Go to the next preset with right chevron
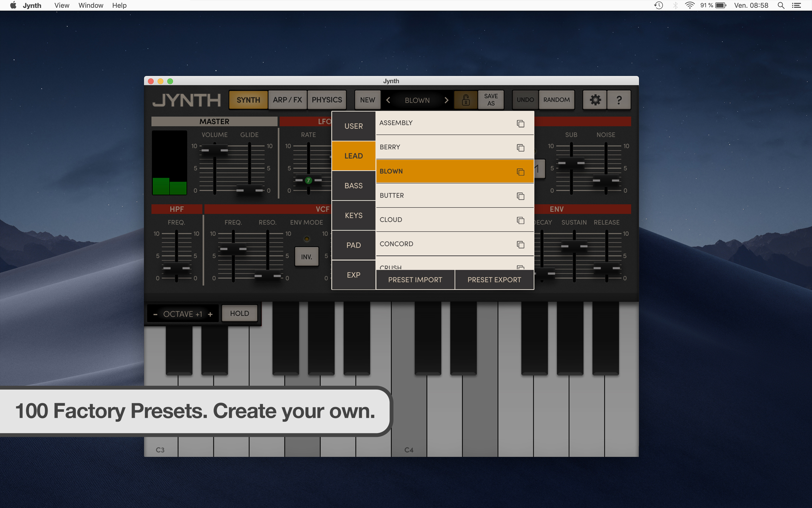 click(446, 100)
